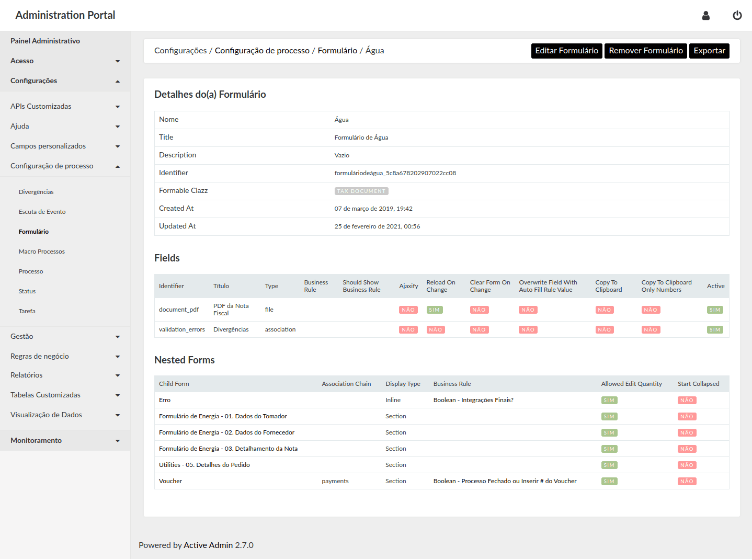
Task: Click the Remover Formulário button
Action: [646, 51]
